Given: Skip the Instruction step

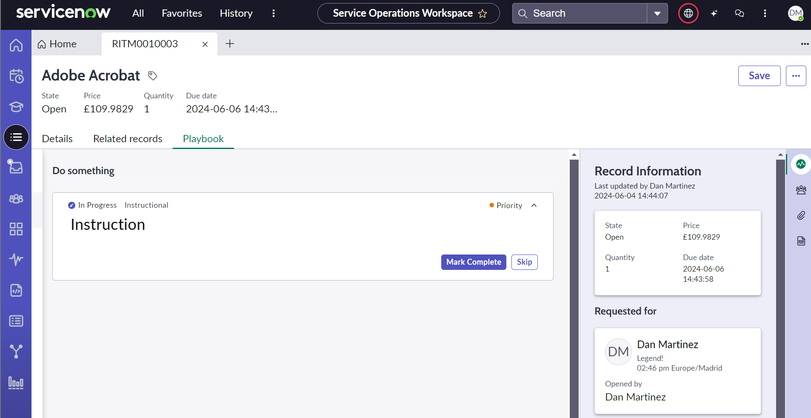Looking at the screenshot, I should click(524, 262).
